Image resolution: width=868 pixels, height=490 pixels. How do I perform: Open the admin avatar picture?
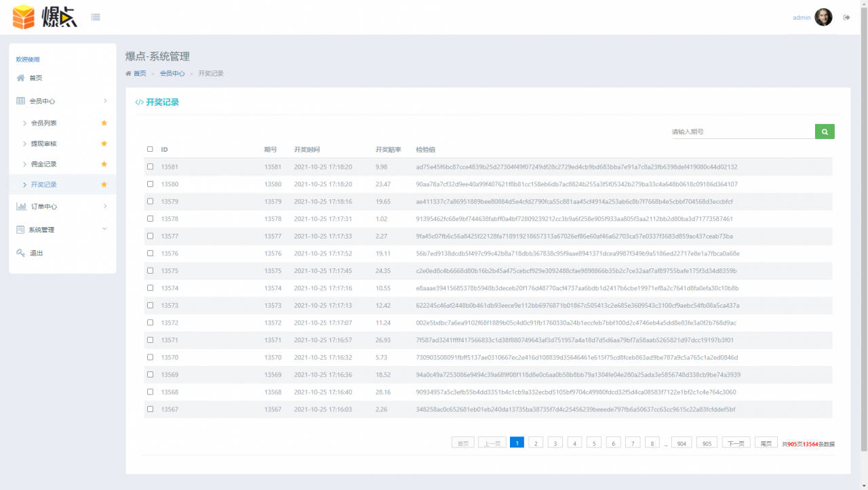point(823,17)
